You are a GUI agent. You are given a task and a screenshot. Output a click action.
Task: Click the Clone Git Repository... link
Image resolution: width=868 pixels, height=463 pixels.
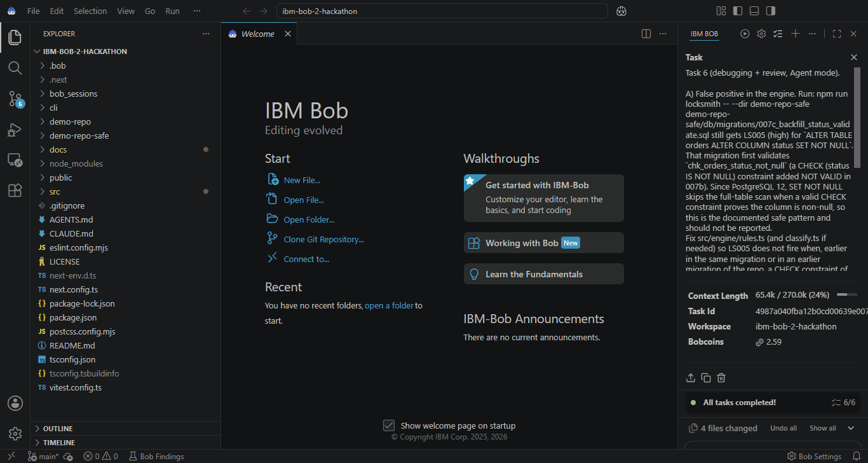[323, 239]
